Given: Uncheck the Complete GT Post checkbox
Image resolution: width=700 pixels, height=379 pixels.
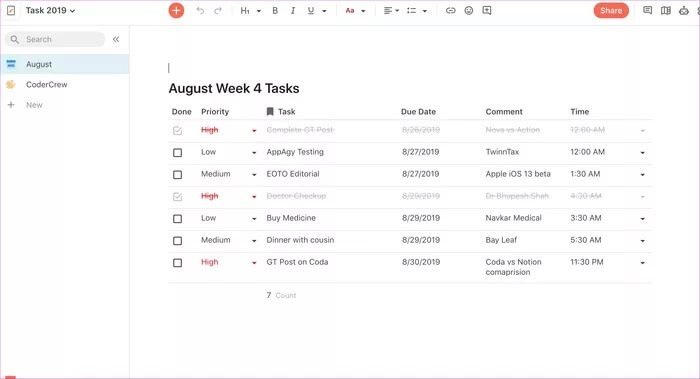Looking at the screenshot, I should [177, 130].
